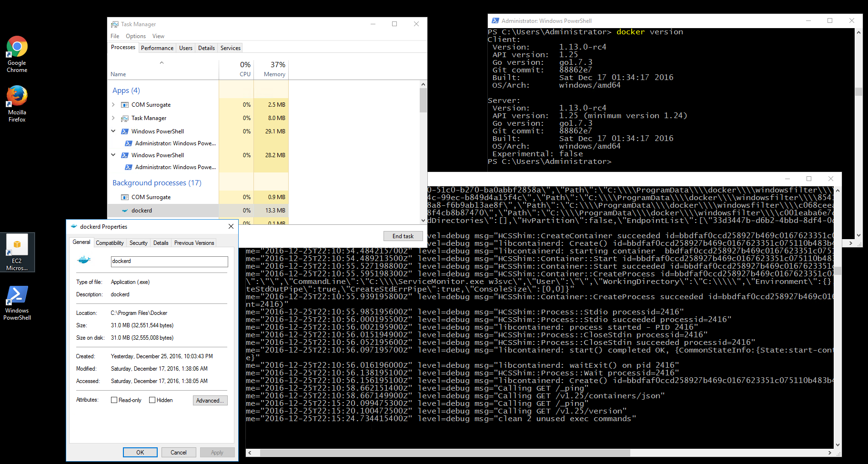Open File menu in Task Manager
The image size is (868, 464).
pos(115,36)
